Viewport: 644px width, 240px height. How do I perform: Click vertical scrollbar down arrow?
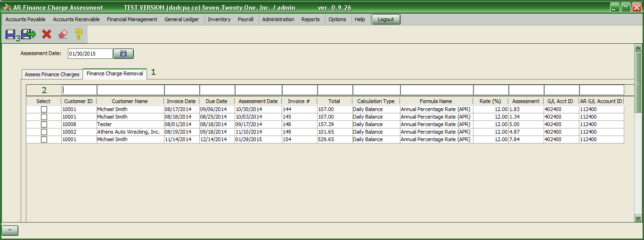(x=638, y=218)
